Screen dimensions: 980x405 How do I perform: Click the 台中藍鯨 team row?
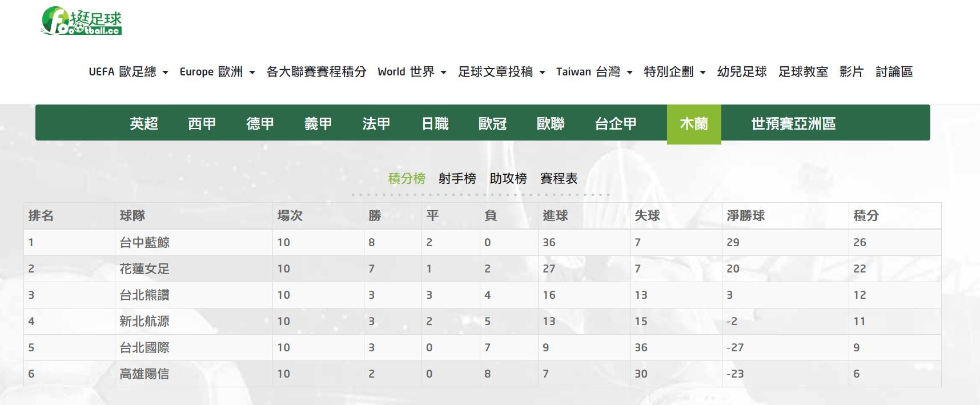click(144, 243)
